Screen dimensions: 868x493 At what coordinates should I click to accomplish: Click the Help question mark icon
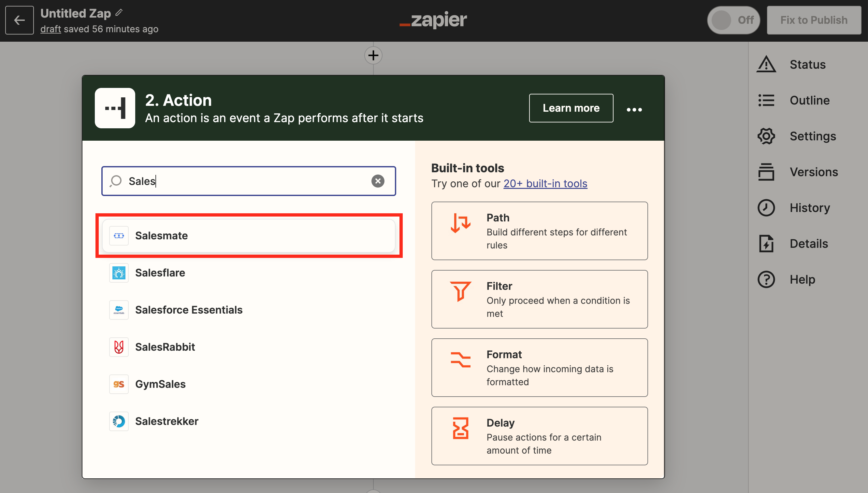pos(766,279)
